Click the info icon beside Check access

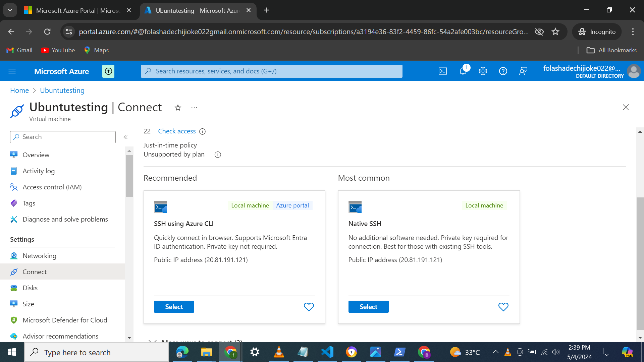click(202, 131)
